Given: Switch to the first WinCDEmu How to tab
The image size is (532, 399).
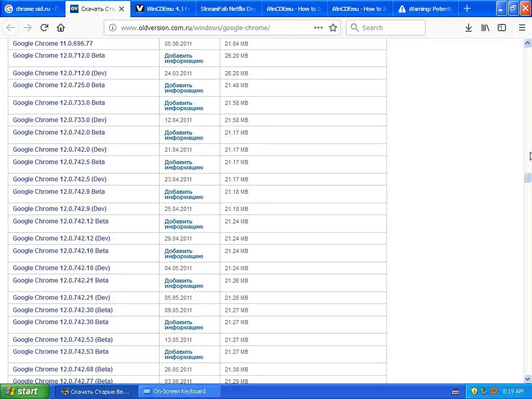Looking at the screenshot, I should [295, 9].
